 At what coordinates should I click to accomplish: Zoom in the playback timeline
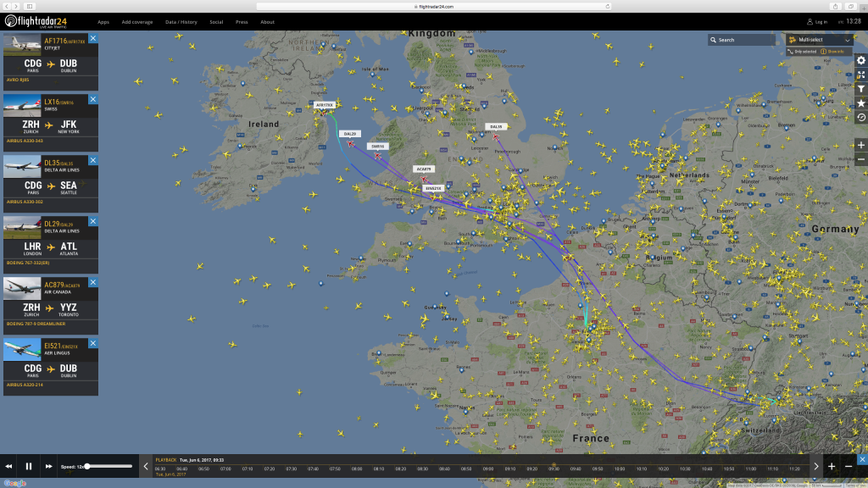coord(832,467)
